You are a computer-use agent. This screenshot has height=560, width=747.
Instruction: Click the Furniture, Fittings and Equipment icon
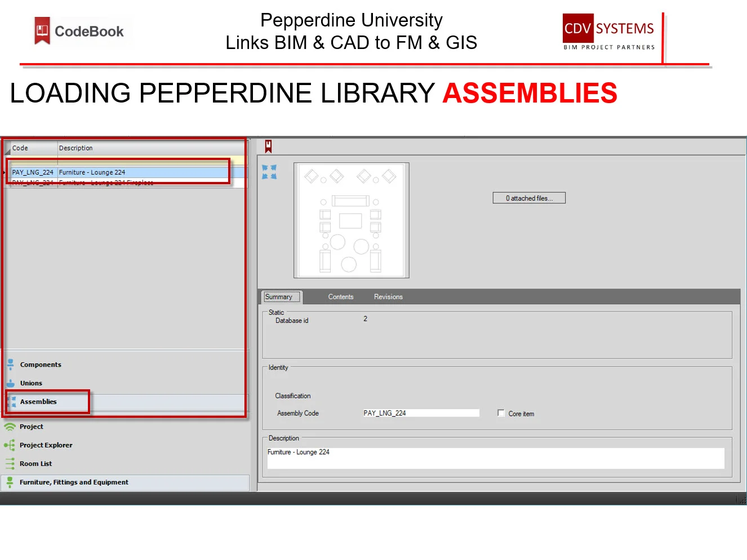coord(10,482)
